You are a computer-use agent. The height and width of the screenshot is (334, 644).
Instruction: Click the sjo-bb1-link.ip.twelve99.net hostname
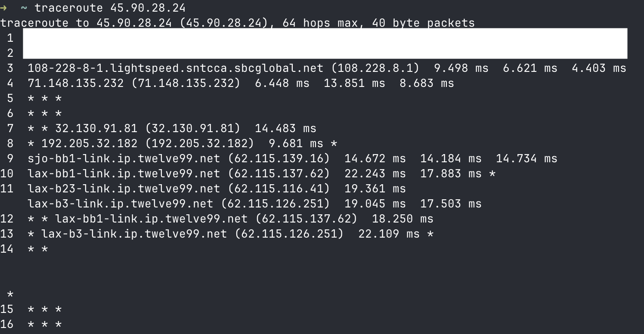pyautogui.click(x=124, y=158)
